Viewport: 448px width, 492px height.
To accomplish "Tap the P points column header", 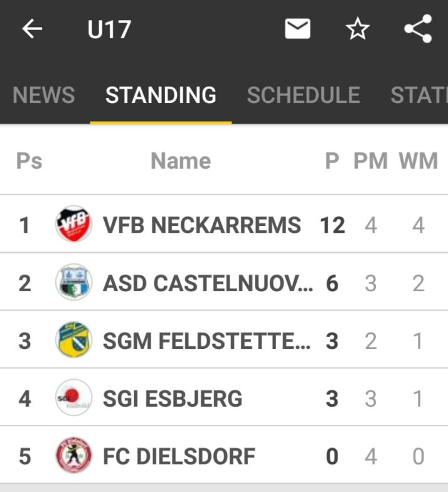I will 332,161.
